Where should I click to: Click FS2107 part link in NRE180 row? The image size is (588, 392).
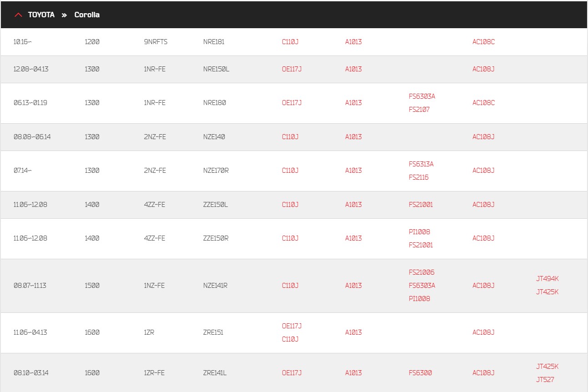(419, 110)
